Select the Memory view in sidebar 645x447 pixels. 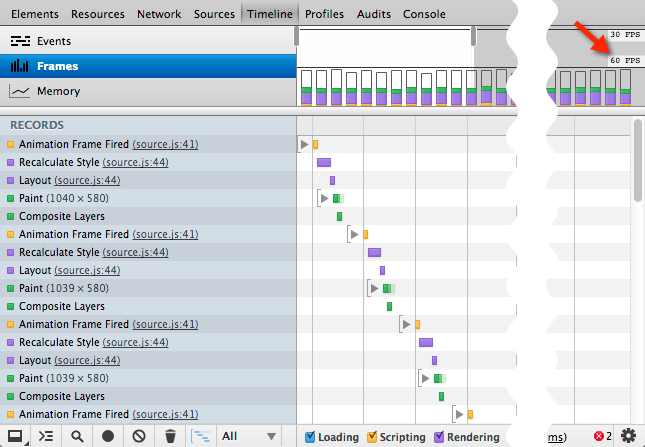click(x=58, y=91)
